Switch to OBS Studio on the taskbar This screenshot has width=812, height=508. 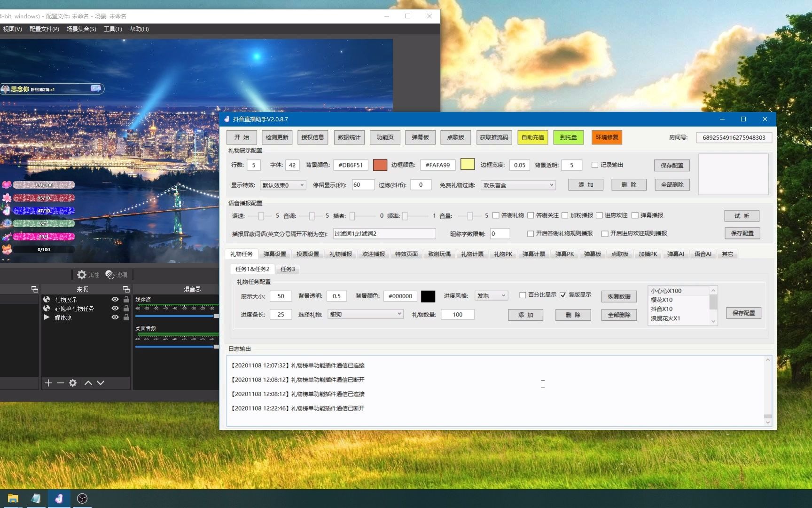tap(82, 499)
